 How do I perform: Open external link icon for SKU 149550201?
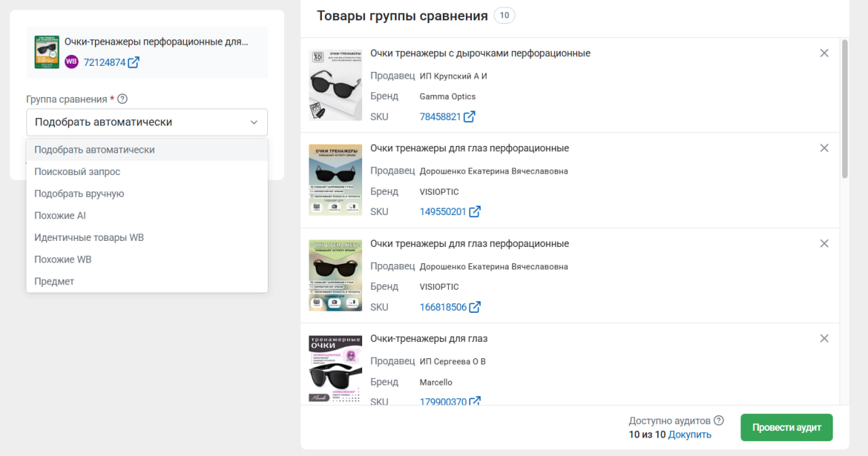[475, 212]
